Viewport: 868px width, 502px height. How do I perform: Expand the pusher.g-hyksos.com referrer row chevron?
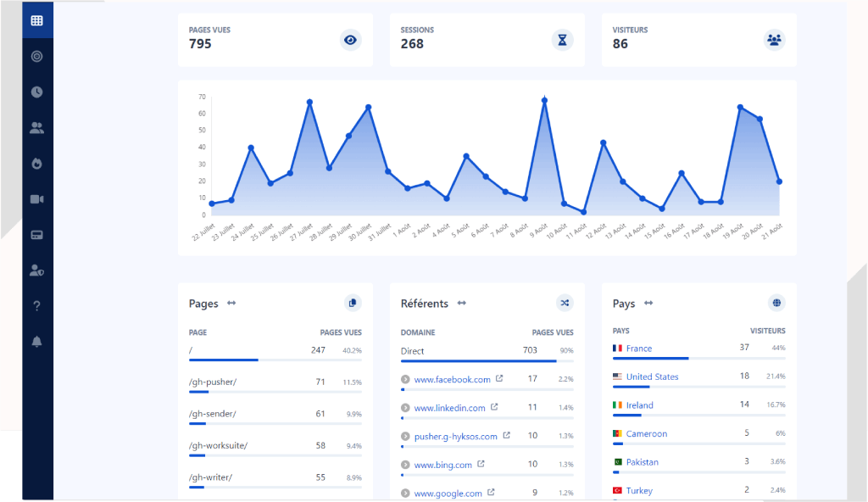click(x=405, y=437)
